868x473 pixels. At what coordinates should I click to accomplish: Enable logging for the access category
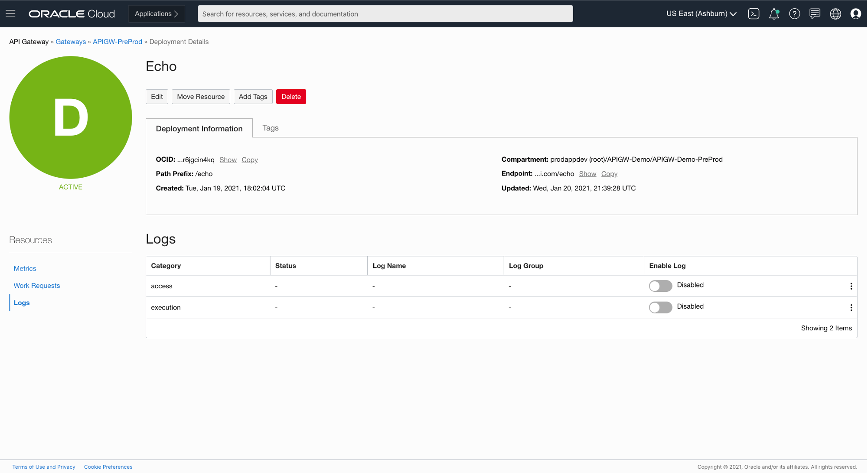click(x=660, y=286)
